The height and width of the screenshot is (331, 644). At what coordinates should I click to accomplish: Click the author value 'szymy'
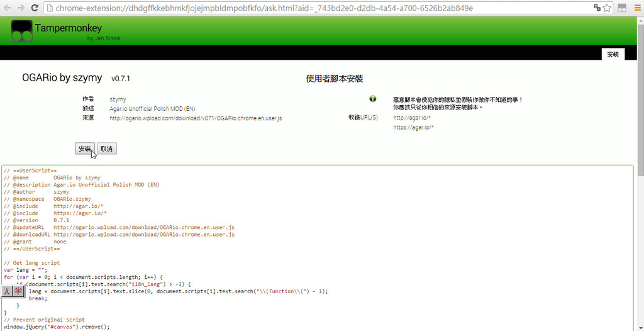click(x=118, y=99)
